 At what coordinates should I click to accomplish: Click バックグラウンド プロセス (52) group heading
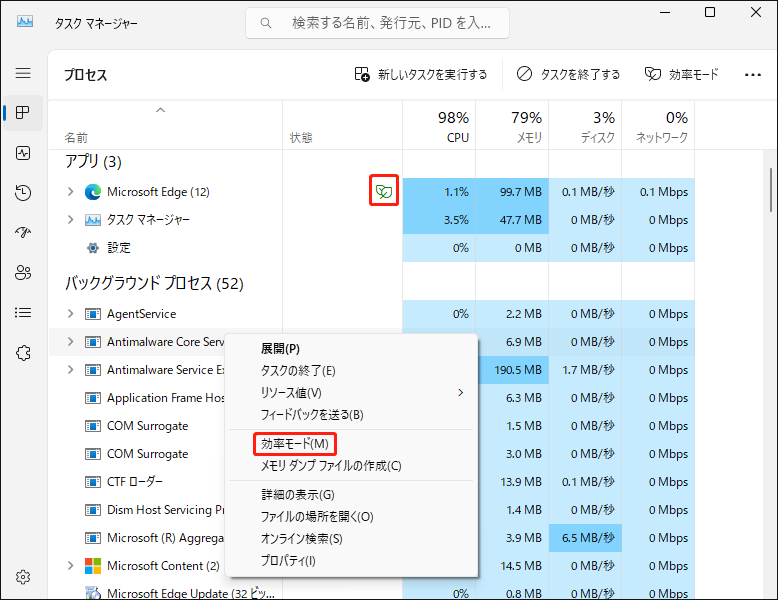(x=154, y=283)
